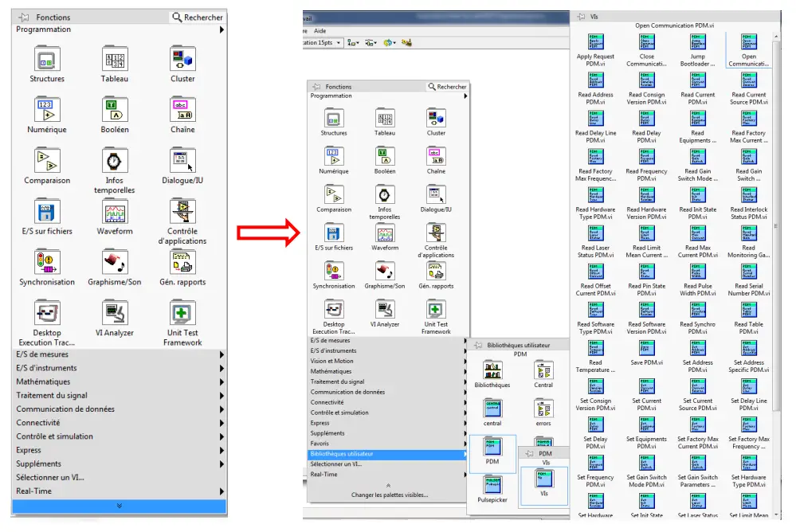Open Tableau in the large left palette
The width and height of the screenshot is (796, 532).
[x=115, y=59]
